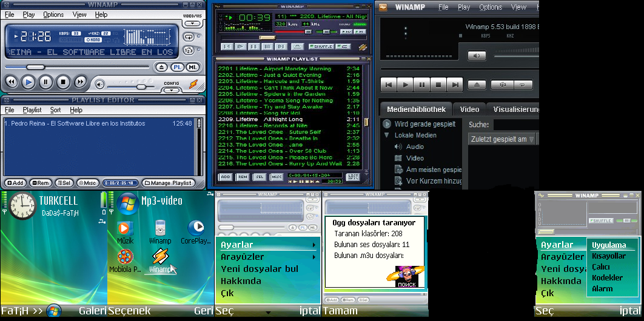Mute via speaker icon in blue Winamp player
Screen dimensions: 644x321
point(100,85)
